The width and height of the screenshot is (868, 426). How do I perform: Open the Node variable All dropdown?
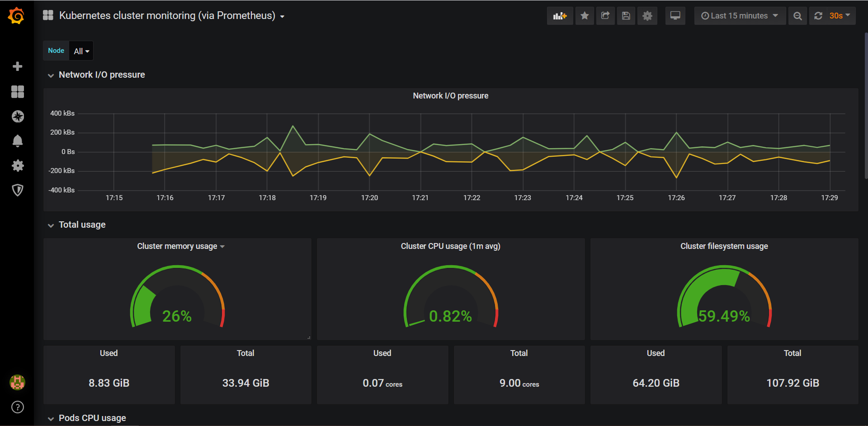pos(81,51)
